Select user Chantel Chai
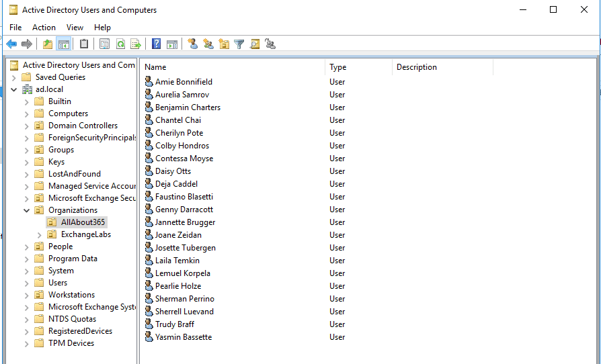 point(178,120)
